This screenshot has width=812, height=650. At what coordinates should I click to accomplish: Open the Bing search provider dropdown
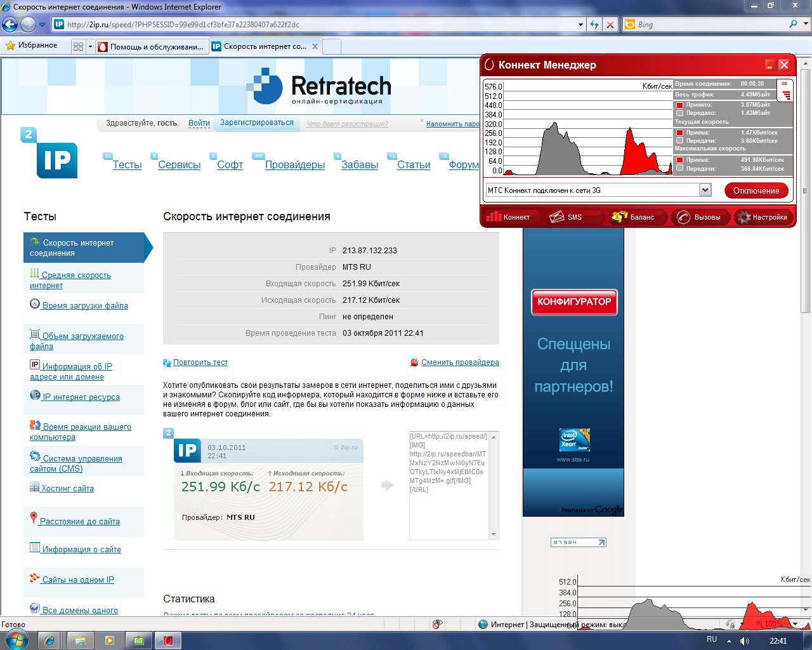(x=805, y=24)
